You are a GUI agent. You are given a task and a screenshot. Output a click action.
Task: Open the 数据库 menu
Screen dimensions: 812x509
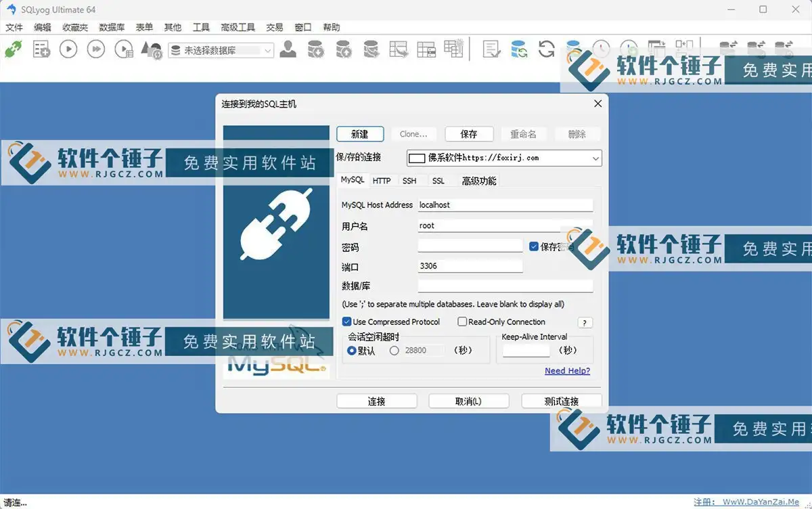(x=112, y=28)
